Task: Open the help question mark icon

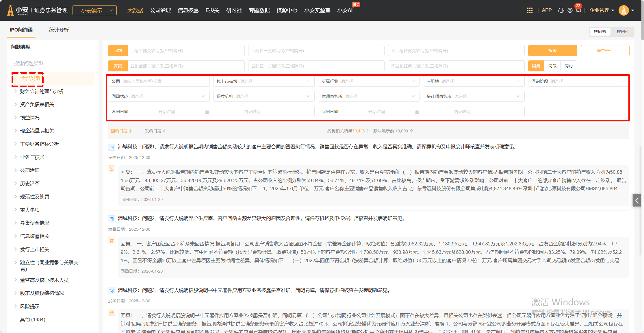Action: (570, 10)
